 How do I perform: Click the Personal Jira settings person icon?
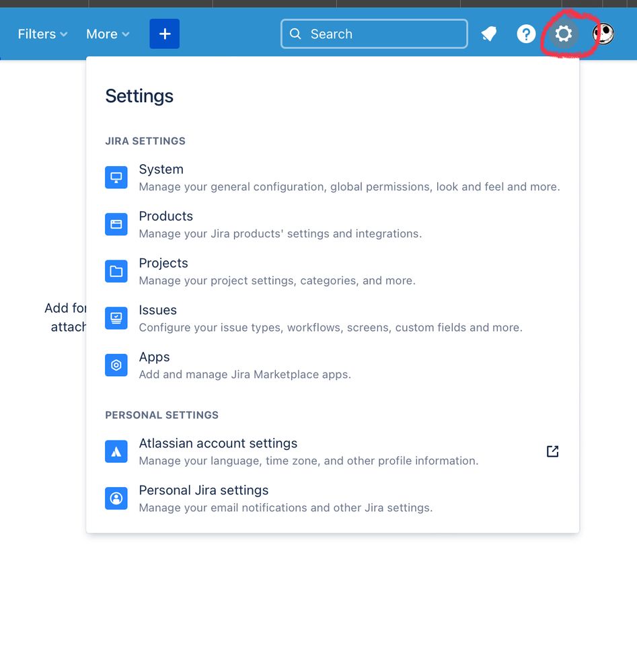pyautogui.click(x=116, y=498)
